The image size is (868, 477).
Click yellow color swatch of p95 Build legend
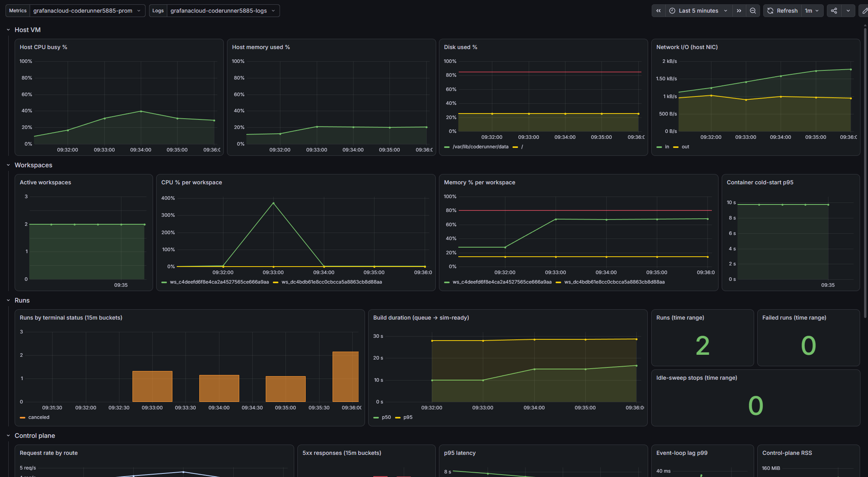398,418
